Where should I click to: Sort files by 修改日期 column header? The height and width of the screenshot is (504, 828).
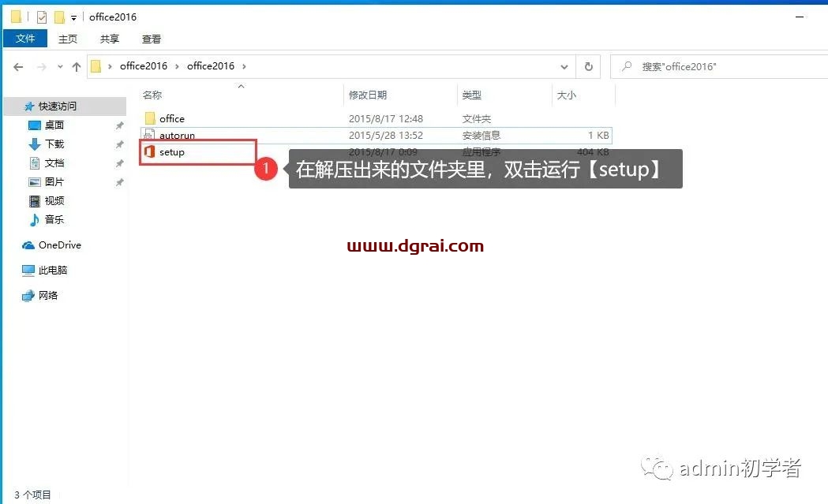[368, 95]
